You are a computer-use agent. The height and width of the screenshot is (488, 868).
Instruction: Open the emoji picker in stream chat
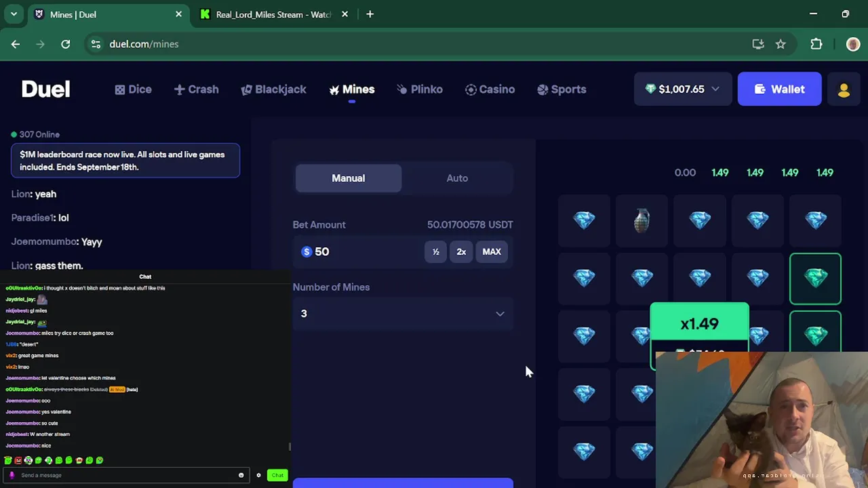(241, 475)
